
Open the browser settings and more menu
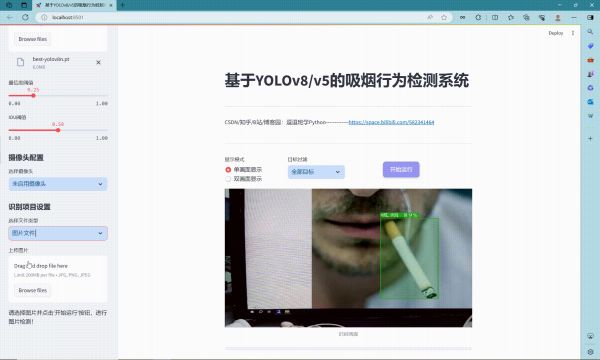tap(574, 17)
